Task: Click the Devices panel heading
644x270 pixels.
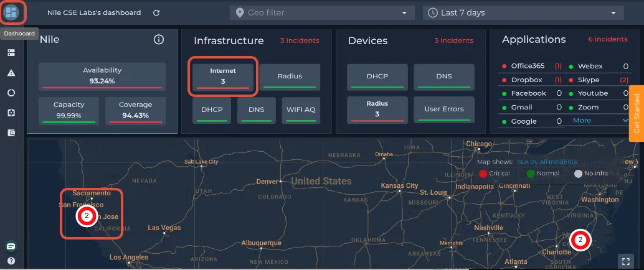Action: pyautogui.click(x=367, y=40)
